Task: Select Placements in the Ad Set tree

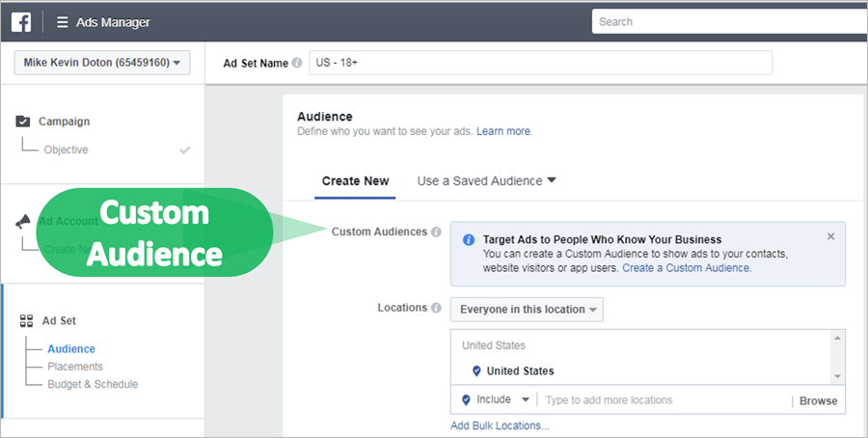Action: (75, 367)
